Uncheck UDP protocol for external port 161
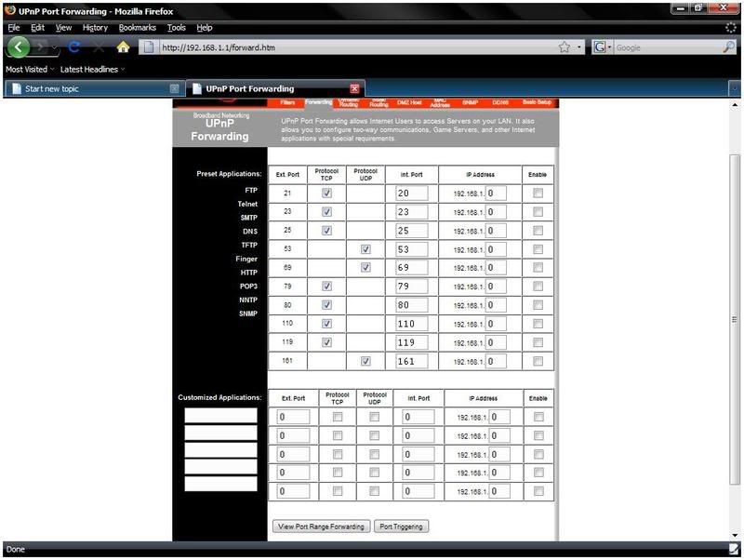This screenshot has width=744, height=560. click(x=365, y=361)
